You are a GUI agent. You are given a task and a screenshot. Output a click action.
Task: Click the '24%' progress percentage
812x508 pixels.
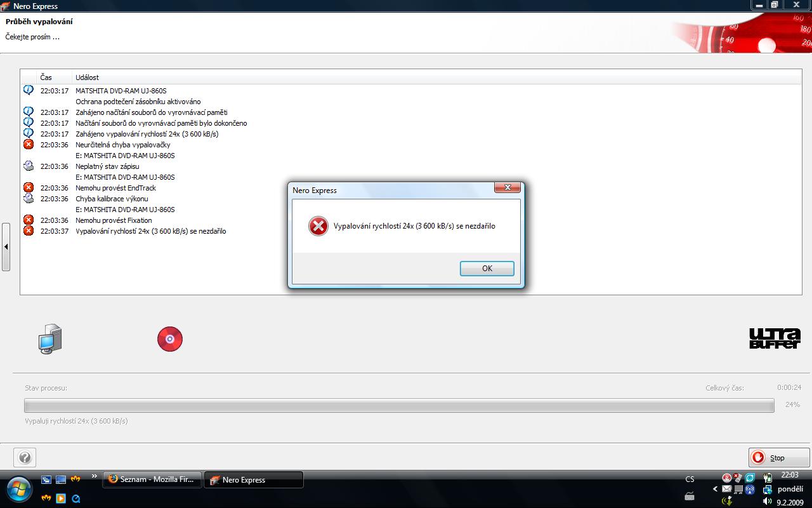[792, 404]
